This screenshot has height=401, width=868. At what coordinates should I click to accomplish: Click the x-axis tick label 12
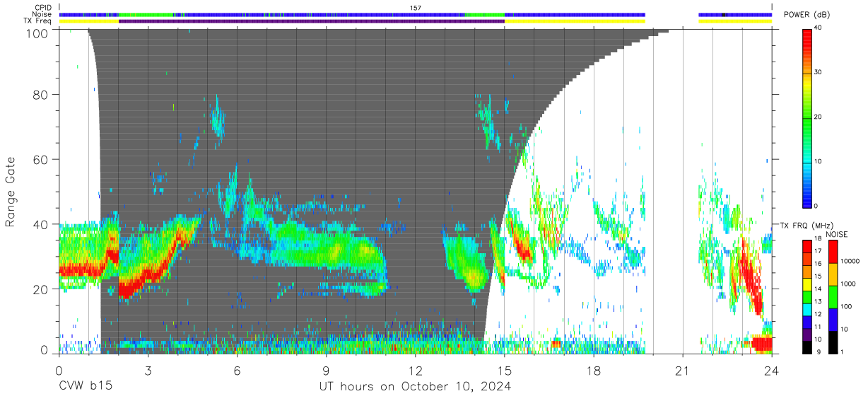[416, 370]
